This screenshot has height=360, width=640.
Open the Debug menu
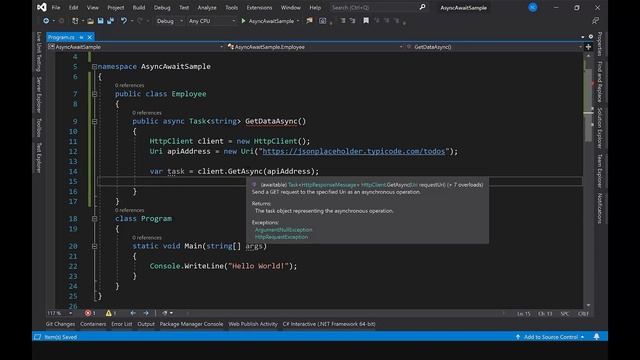point(162,7)
